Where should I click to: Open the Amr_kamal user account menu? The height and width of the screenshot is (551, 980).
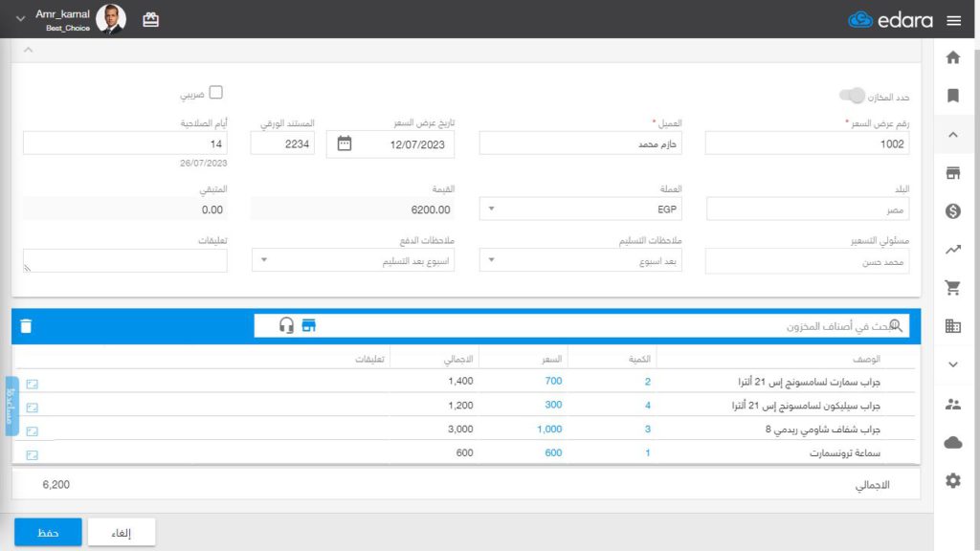62,19
